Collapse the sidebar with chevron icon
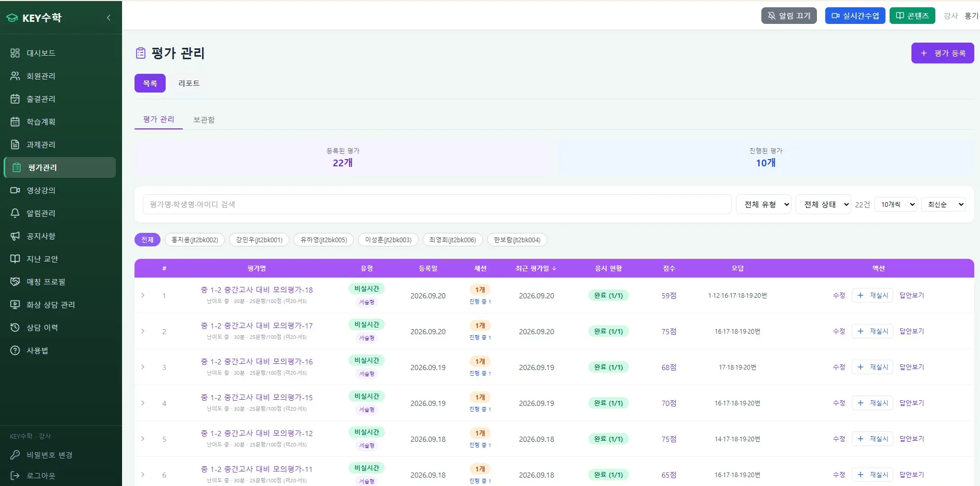Screen dimensions: 980x486 (x=109, y=18)
